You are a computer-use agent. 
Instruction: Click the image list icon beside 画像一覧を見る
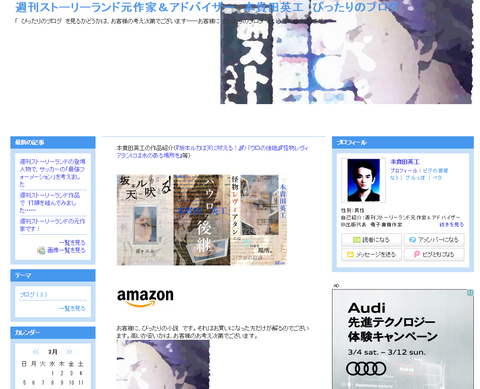[41, 250]
